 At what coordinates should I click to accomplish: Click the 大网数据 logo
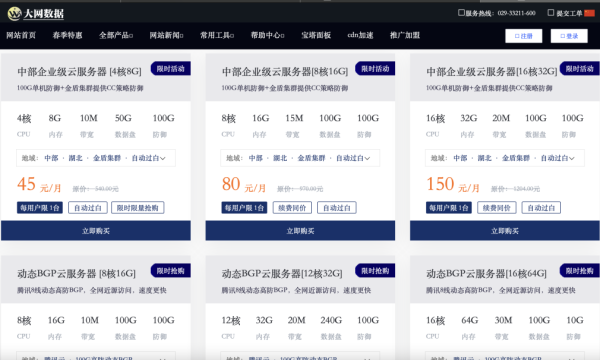tap(36, 14)
